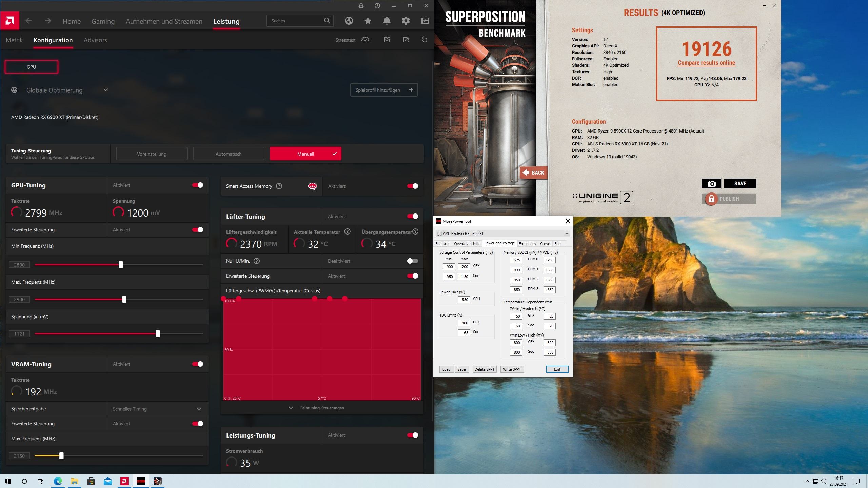Click Smart Access Memory help icon
The height and width of the screenshot is (488, 868).
279,186
